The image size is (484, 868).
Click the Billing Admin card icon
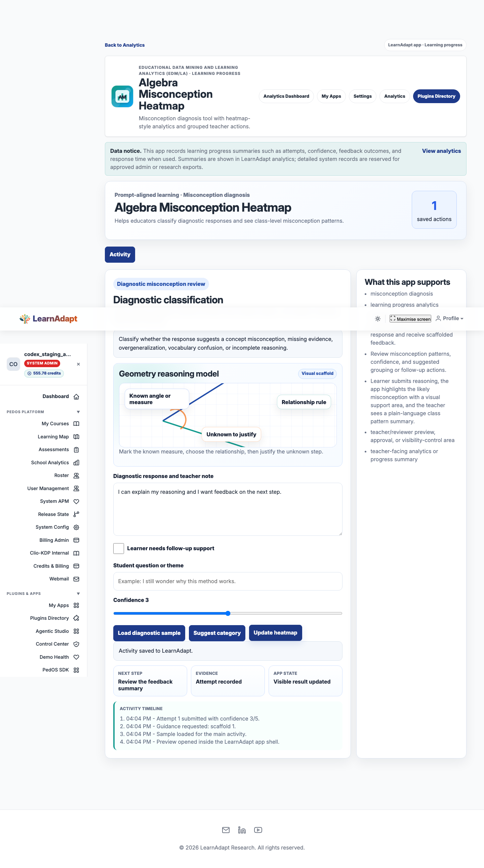pyautogui.click(x=76, y=540)
